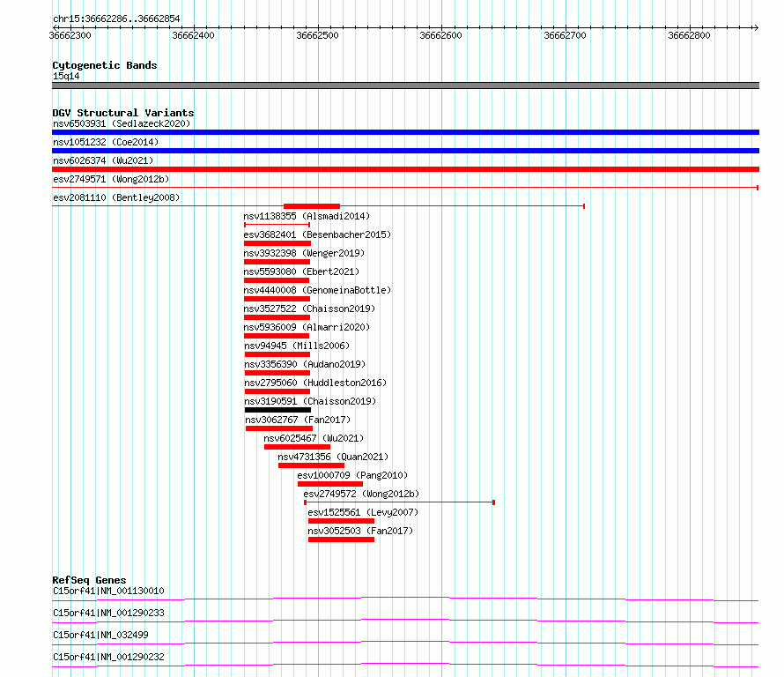The width and height of the screenshot is (784, 677).
Task: Click the right arrow end of ruler
Action: pos(756,27)
